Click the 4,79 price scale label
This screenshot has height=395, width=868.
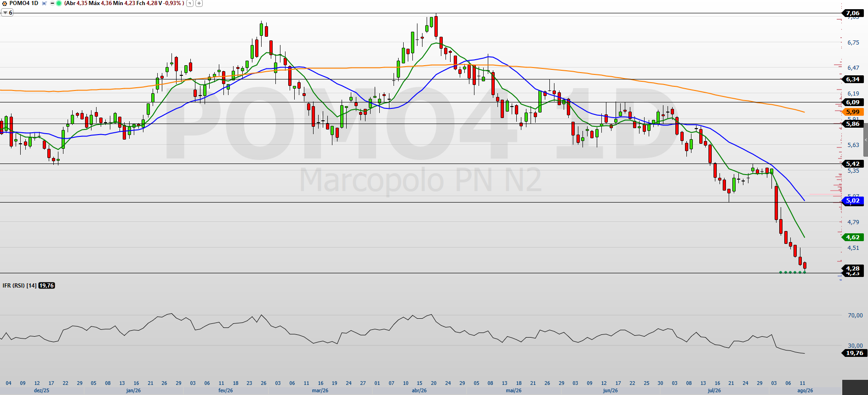[853, 222]
